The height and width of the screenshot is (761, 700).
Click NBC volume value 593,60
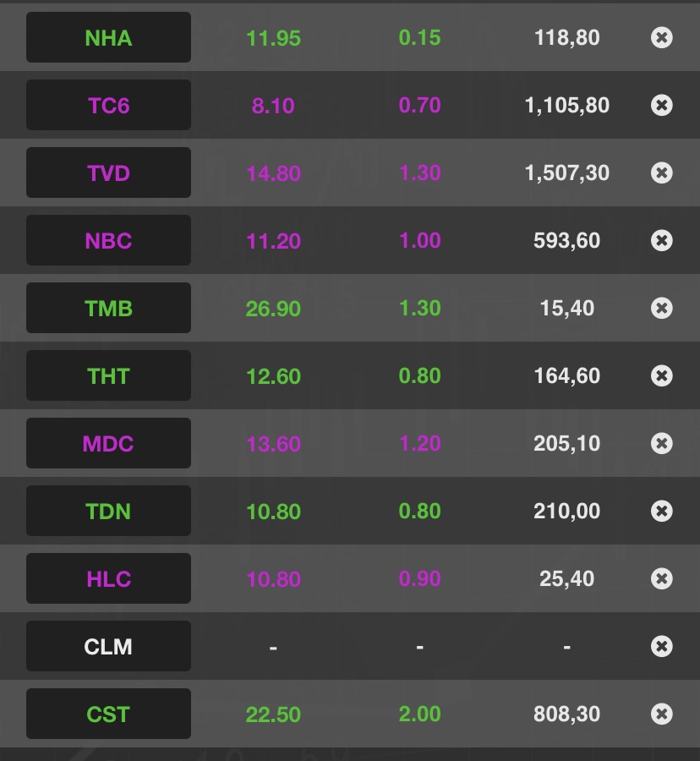point(566,241)
